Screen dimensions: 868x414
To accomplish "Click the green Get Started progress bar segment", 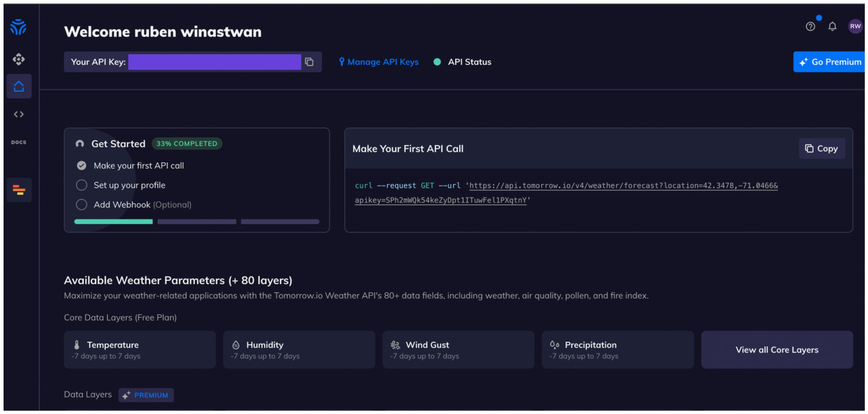I will [113, 222].
